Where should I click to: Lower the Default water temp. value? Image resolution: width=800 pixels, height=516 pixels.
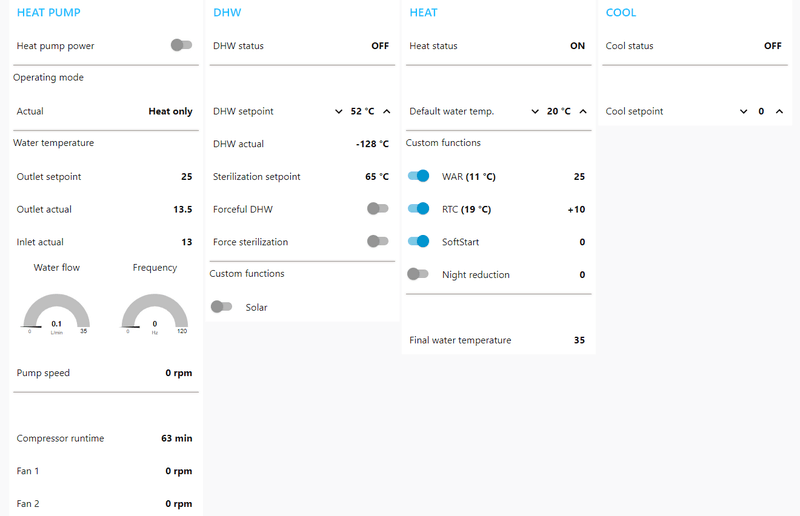[x=535, y=111]
